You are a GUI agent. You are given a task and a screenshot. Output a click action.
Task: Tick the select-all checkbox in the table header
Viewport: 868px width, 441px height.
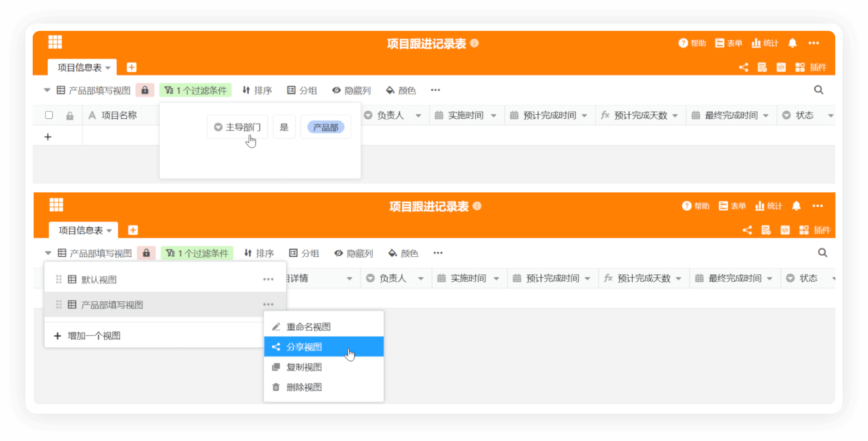point(49,115)
